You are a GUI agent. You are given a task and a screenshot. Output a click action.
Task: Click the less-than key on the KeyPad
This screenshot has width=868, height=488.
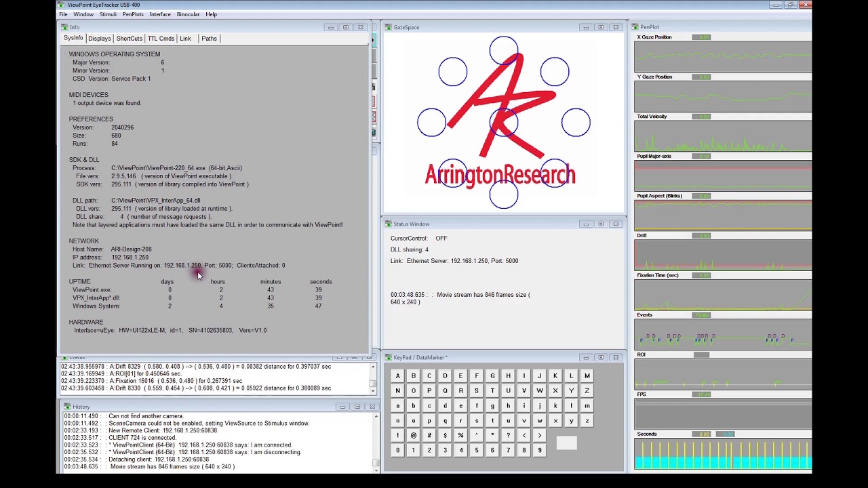click(524, 435)
